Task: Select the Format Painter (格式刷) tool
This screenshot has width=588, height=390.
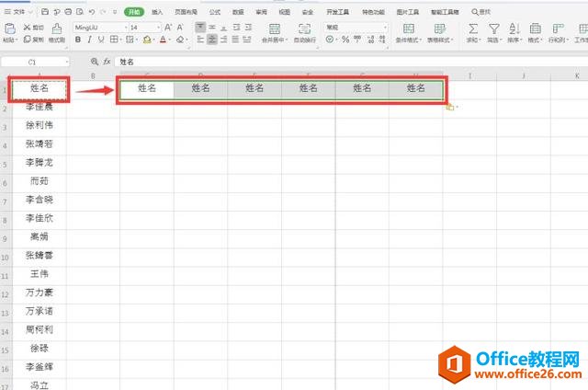Action: (56, 35)
